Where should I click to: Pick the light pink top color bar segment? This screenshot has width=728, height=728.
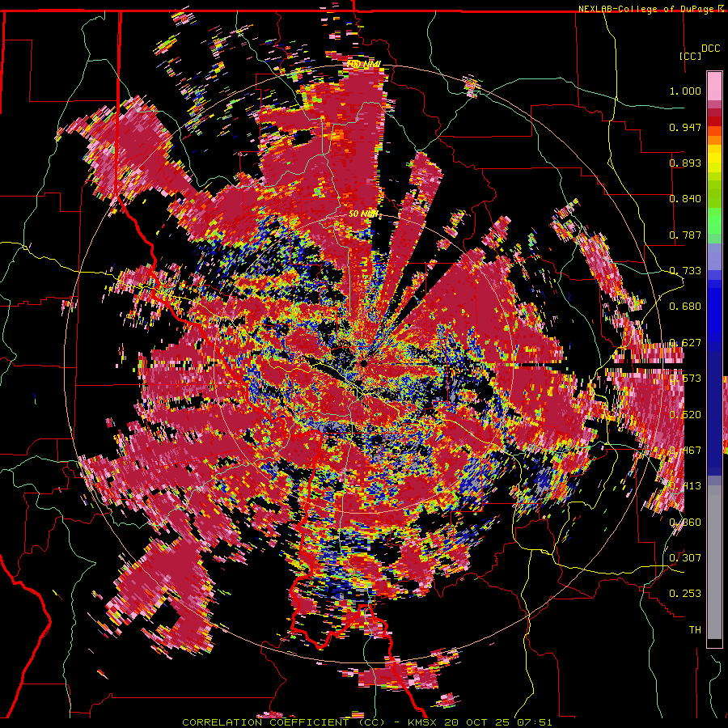coord(714,86)
